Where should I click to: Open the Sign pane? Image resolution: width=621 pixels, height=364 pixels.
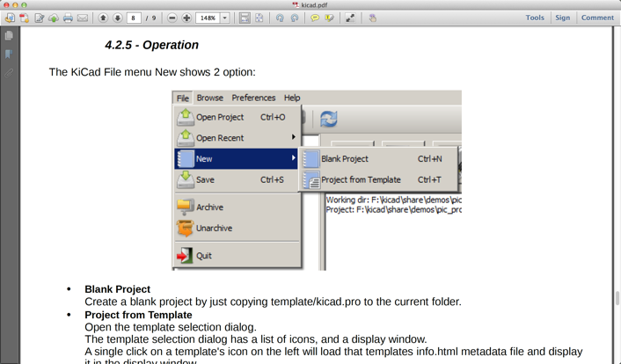pos(562,18)
